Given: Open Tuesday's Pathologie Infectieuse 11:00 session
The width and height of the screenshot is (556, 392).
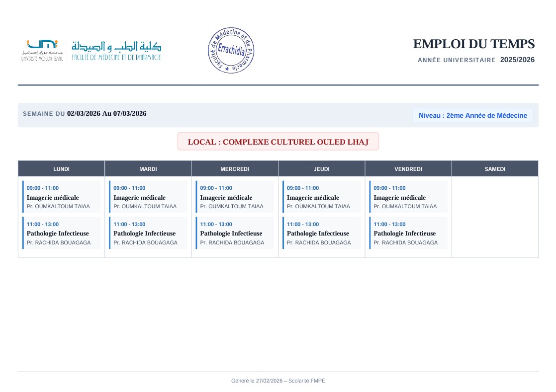Looking at the screenshot, I should point(148,233).
